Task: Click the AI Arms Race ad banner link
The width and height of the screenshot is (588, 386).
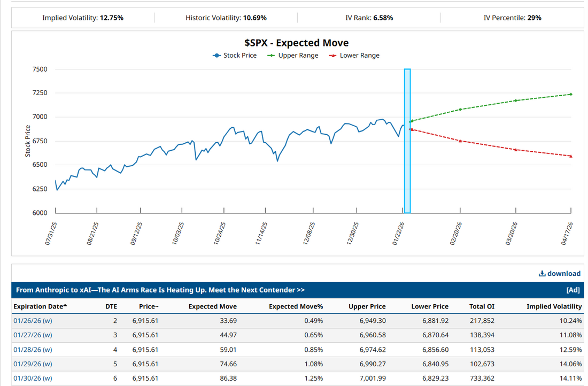Action: click(160, 290)
